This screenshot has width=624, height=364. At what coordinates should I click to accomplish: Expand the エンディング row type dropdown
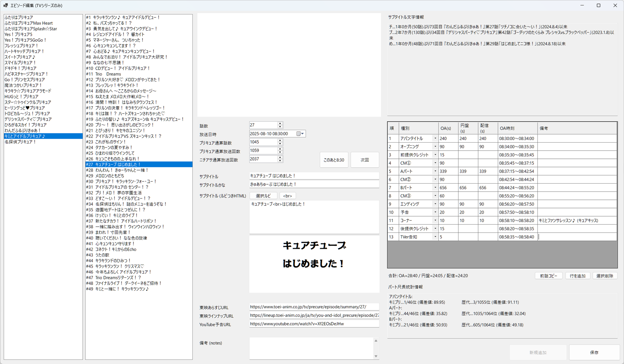pos(435,204)
